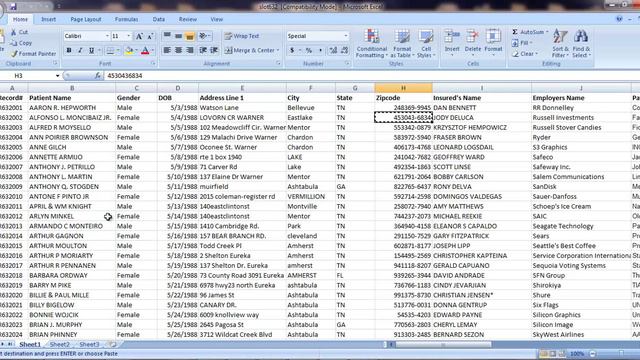640x360 pixels.
Task: Open Conditional Formatting
Action: tap(371, 43)
